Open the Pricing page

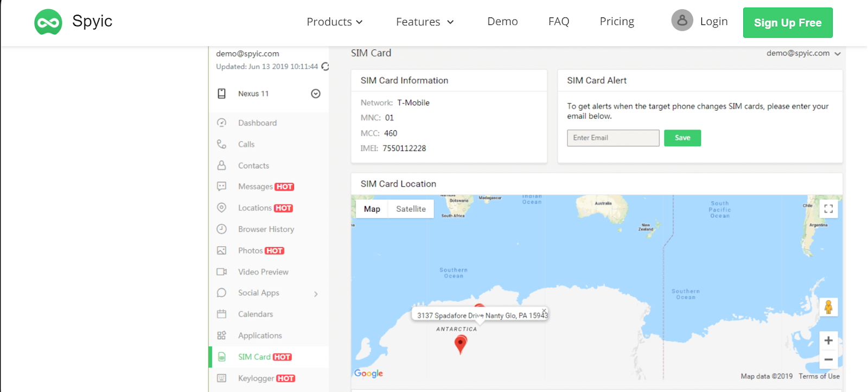617,21
